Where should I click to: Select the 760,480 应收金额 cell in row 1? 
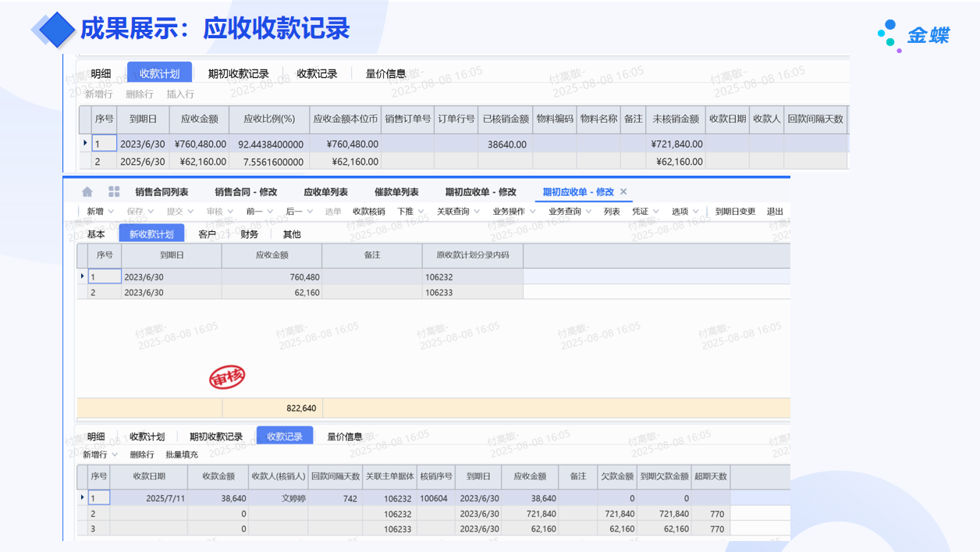tap(272, 277)
